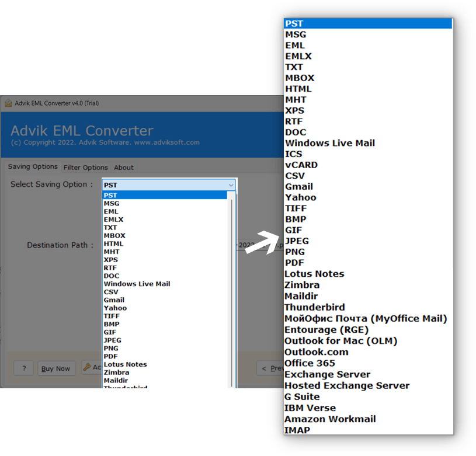Open the About tab

click(124, 168)
